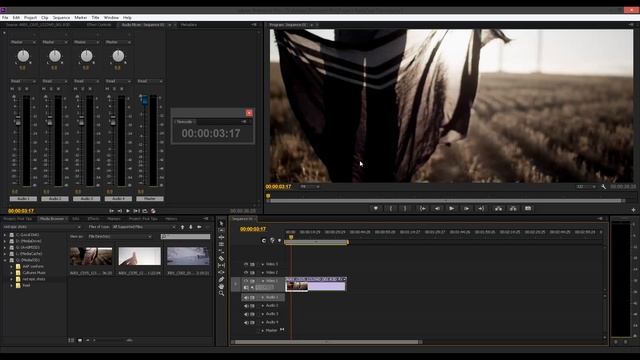
Task: Step forward one frame in Program monitor
Action: [x=466, y=209]
